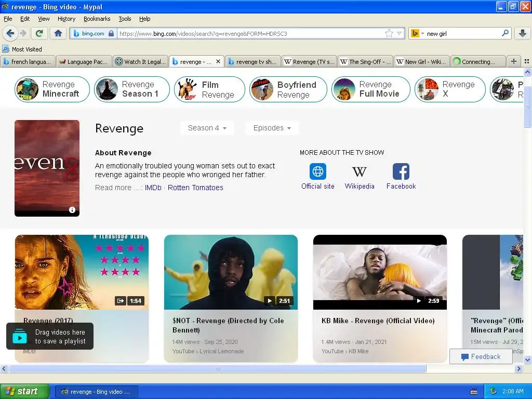Click the padlock site security icon
Viewport: 532px width, 399px height.
[111, 33]
